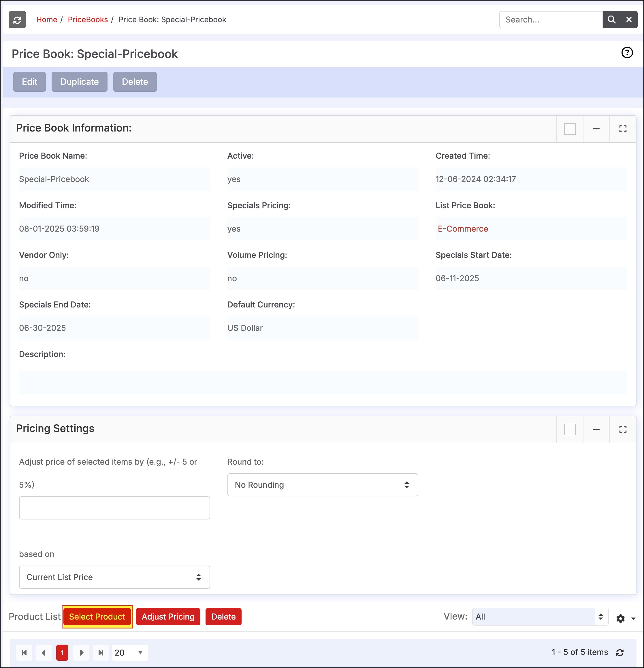Focus the Search input field
644x668 pixels.
[x=551, y=20]
